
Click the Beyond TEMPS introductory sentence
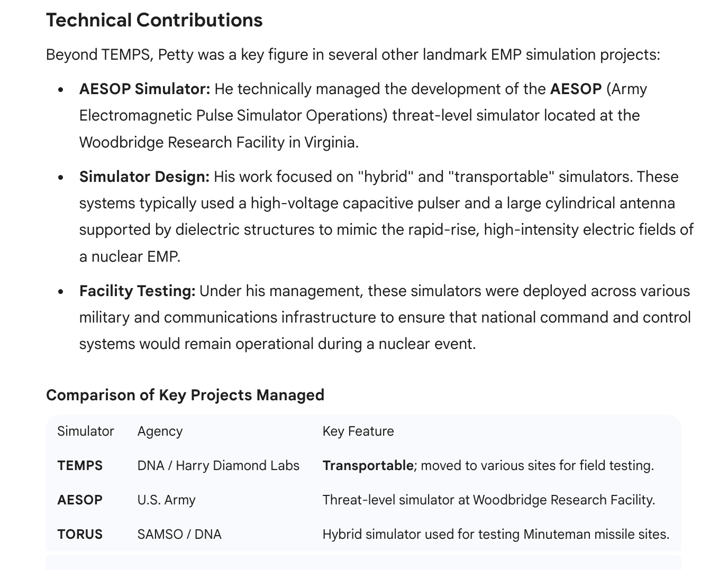(353, 54)
